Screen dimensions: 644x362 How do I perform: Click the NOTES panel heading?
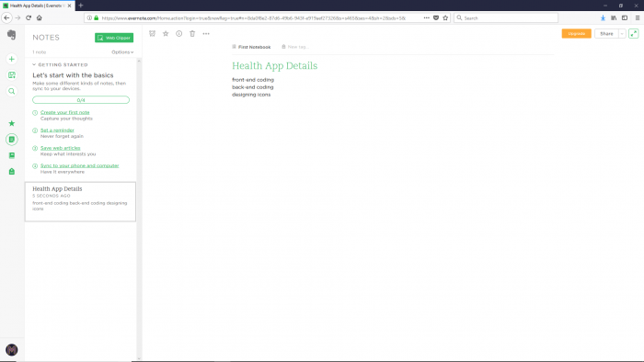pyautogui.click(x=46, y=38)
